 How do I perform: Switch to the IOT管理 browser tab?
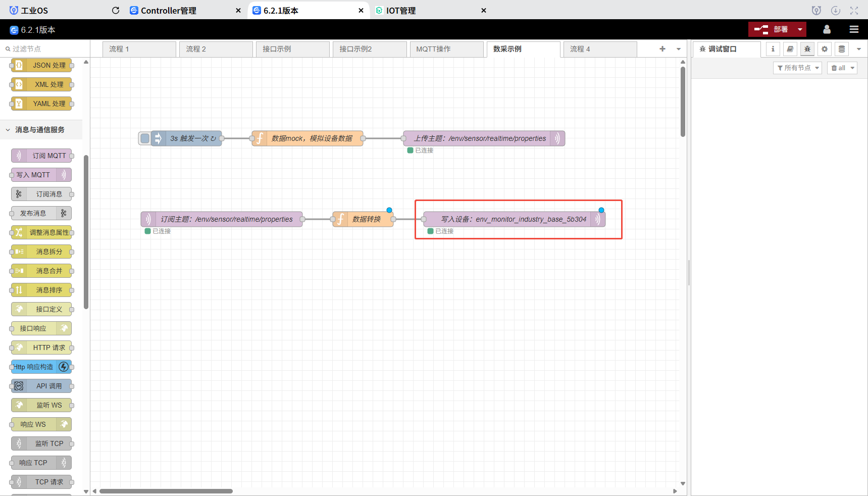point(401,10)
